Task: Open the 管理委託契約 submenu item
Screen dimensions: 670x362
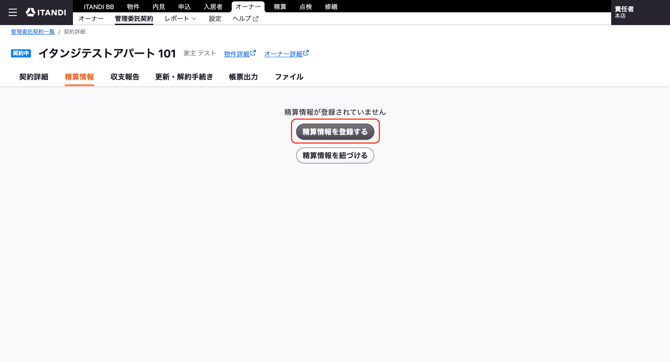Action: tap(134, 19)
